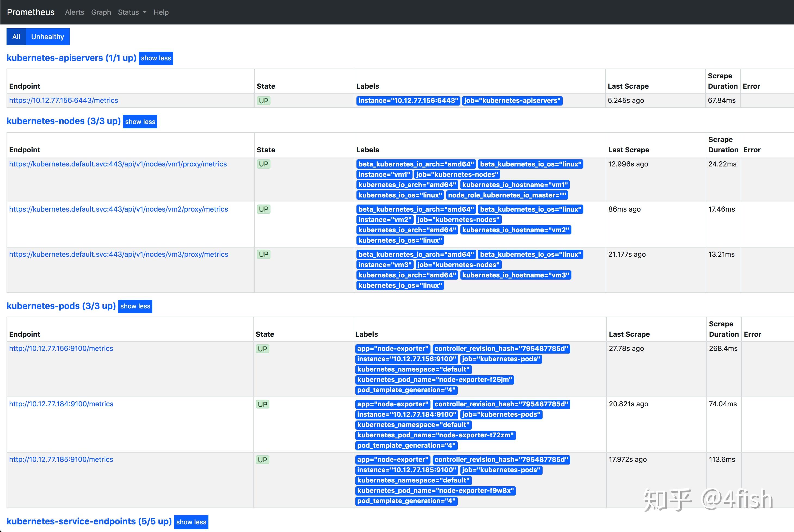The width and height of the screenshot is (794, 532).
Task: Open the 10.12.77.185:9100 metrics endpoint
Action: (61, 459)
